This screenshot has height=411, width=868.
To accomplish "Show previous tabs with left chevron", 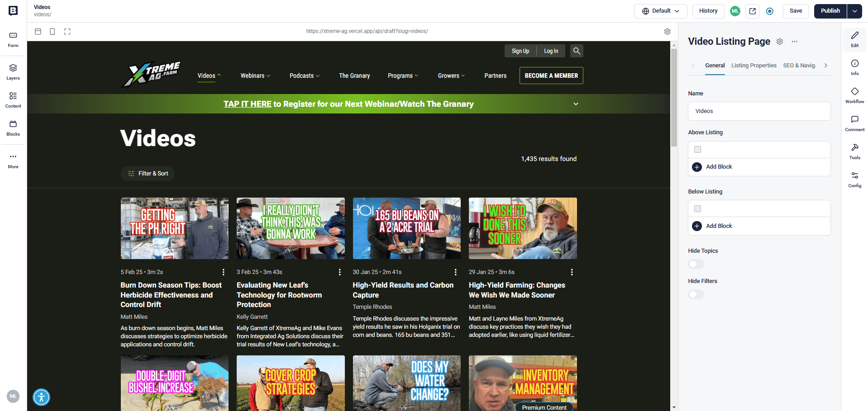I will [693, 66].
